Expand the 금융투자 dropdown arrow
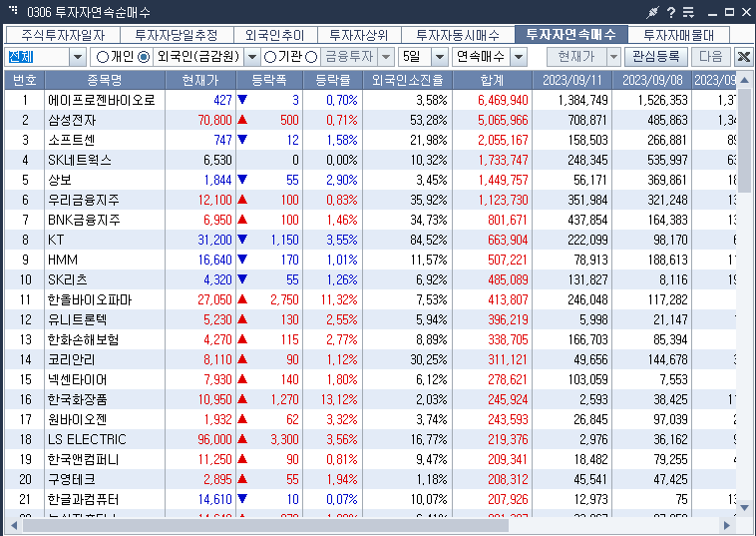Image resolution: width=756 pixels, height=536 pixels. click(386, 57)
